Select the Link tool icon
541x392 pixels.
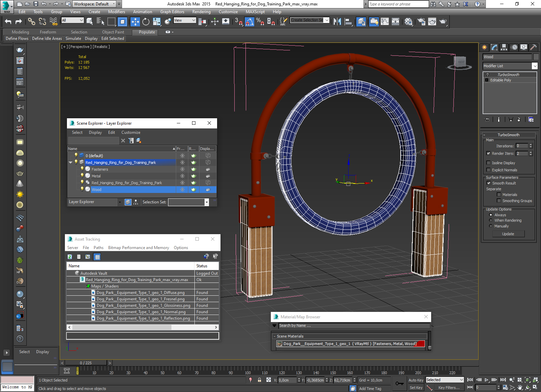[x=31, y=22]
